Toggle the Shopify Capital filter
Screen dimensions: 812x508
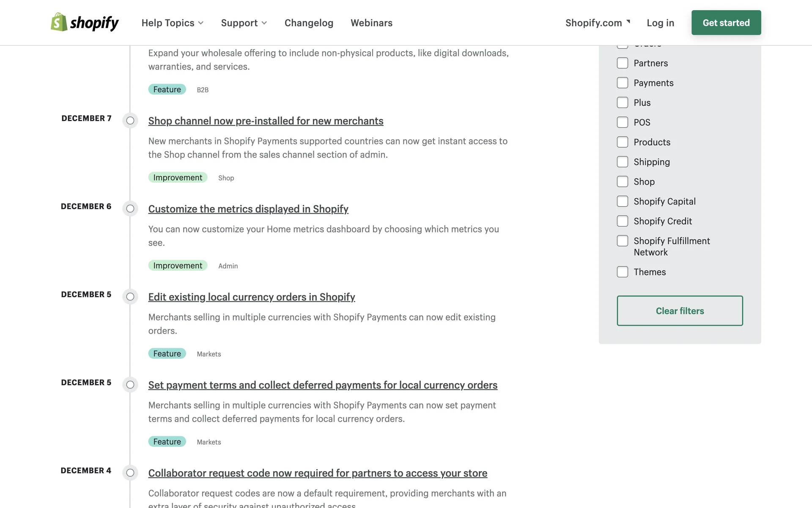pos(623,202)
